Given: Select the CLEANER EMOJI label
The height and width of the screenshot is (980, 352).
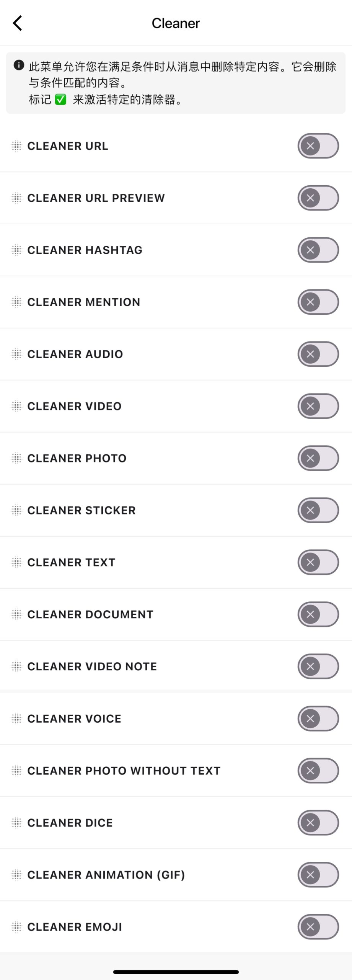Looking at the screenshot, I should 75,927.
